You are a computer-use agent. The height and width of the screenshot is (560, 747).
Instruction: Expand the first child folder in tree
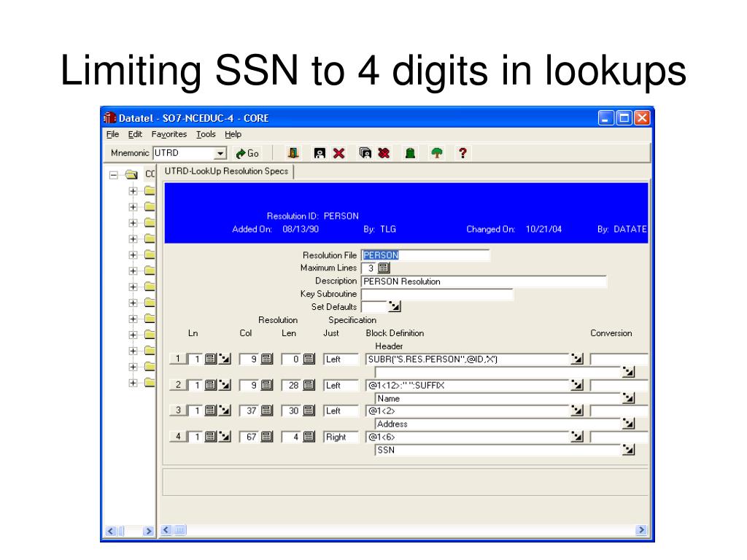click(133, 191)
